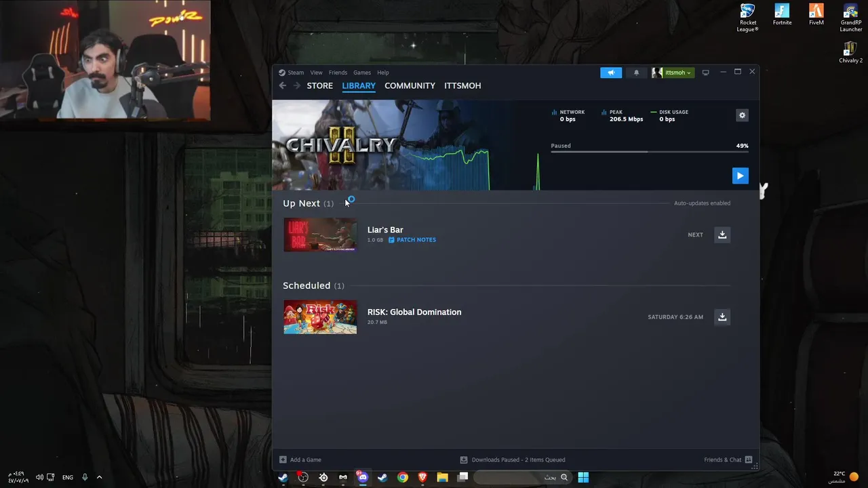Click the Liar's Bar thumbnail
Image resolution: width=868 pixels, height=488 pixels.
pos(320,235)
